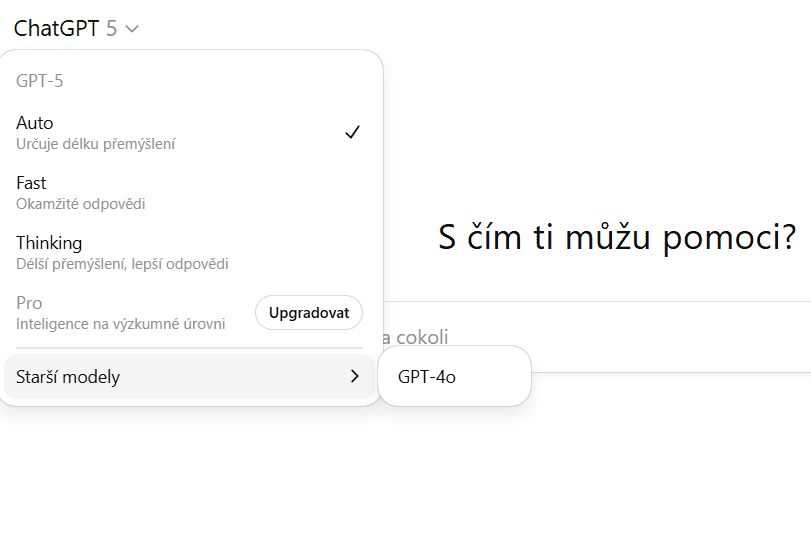This screenshot has width=811, height=538.
Task: Click the '5' version number in title
Action: 111,28
